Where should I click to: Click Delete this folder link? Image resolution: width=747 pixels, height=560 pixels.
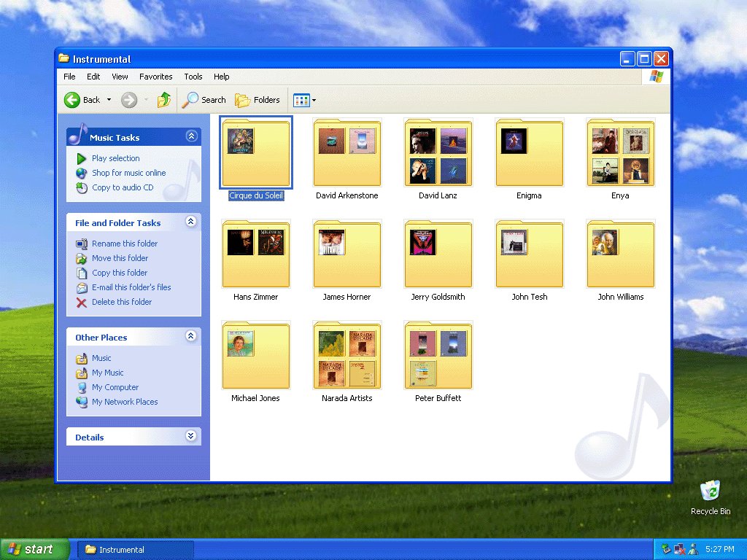pyautogui.click(x=122, y=302)
